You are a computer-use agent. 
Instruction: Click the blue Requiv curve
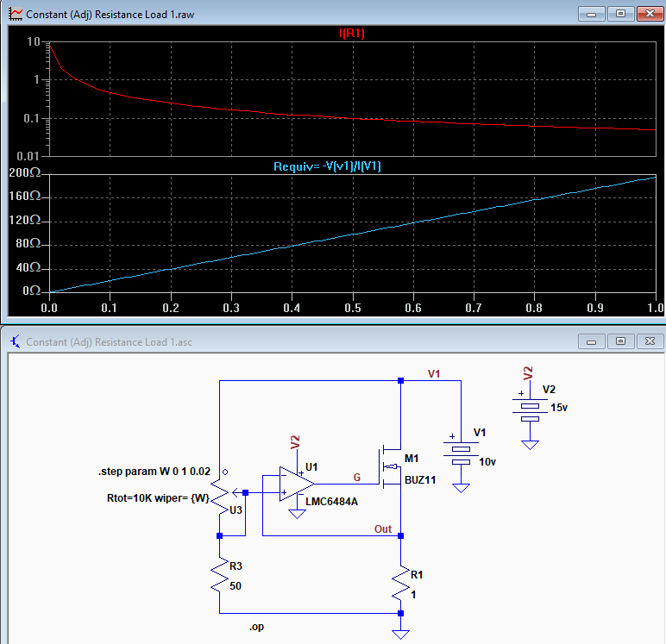[353, 234]
